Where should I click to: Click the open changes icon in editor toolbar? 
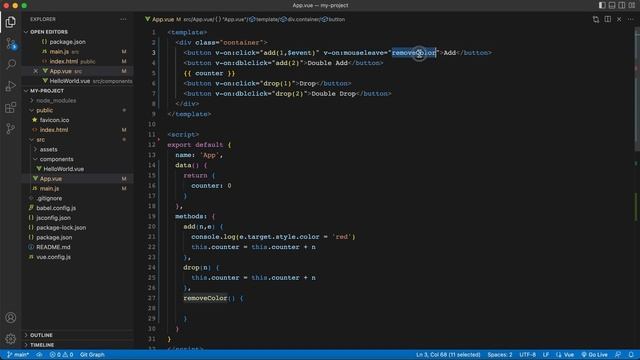(596, 19)
